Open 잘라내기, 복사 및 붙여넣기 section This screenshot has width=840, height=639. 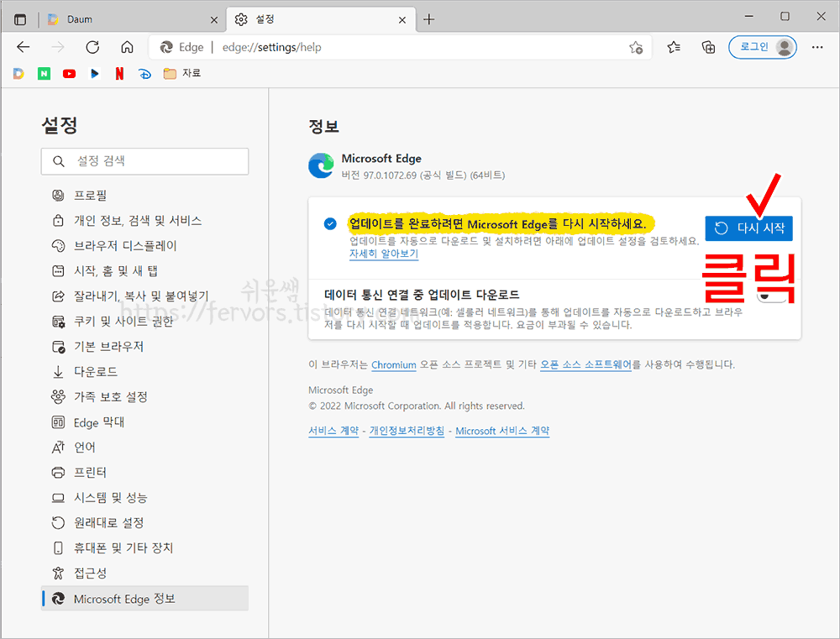144,296
